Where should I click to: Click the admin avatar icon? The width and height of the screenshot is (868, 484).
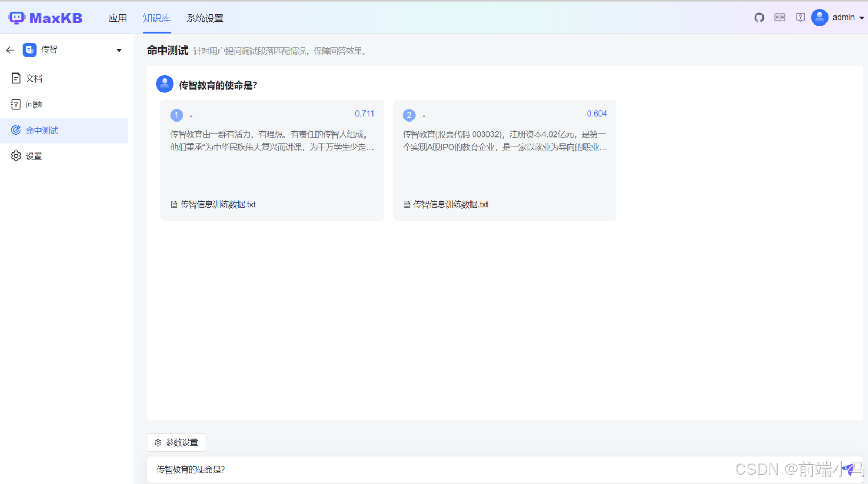(x=820, y=18)
